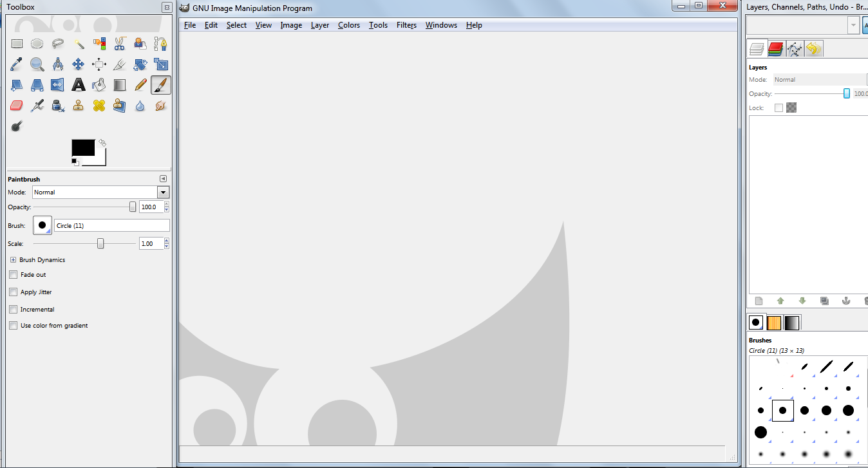Viewport: 868px width, 468px height.
Task: Select the Color Picker eyedropper
Action: pyautogui.click(x=17, y=64)
